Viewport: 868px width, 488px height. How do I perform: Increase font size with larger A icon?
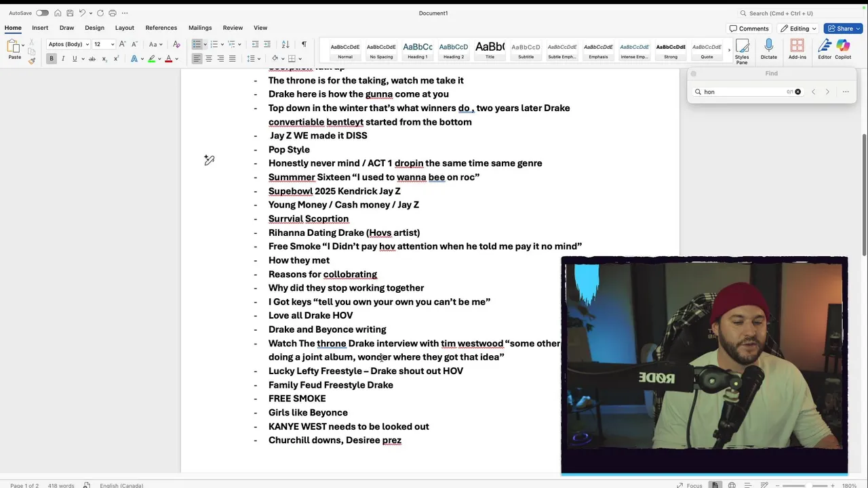pos(122,44)
